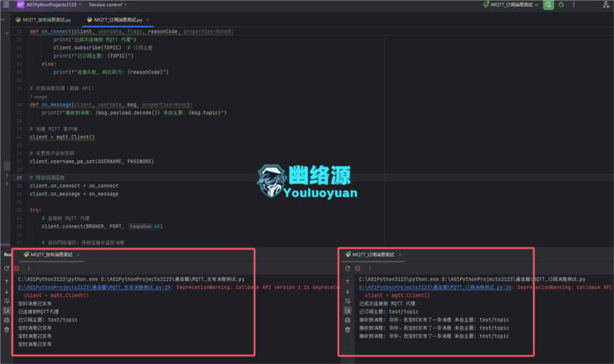Stop the MQTT_发布消息测试 run process
This screenshot has width=614, height=364.
coord(17,269)
